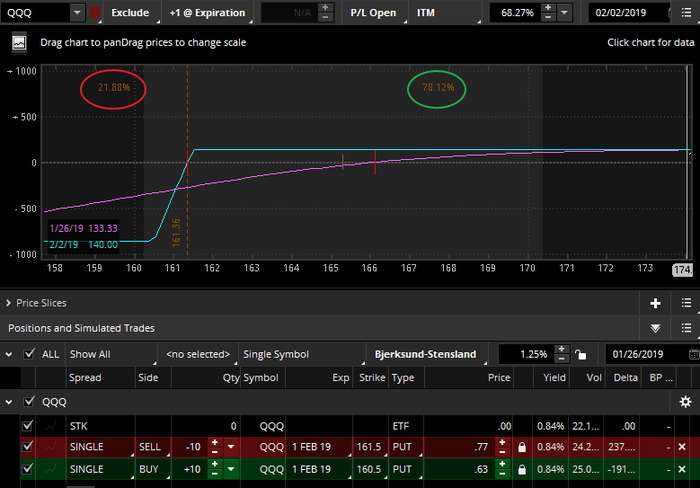Click the chart mode icon beside Drag chart
Screen dimensions: 700x488
click(x=19, y=43)
